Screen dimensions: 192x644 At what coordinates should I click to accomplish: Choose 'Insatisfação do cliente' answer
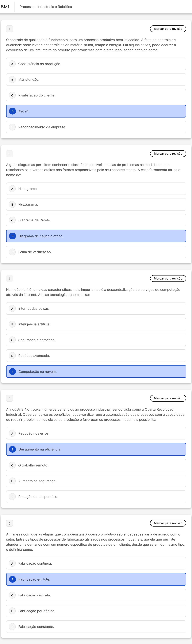coord(96,95)
